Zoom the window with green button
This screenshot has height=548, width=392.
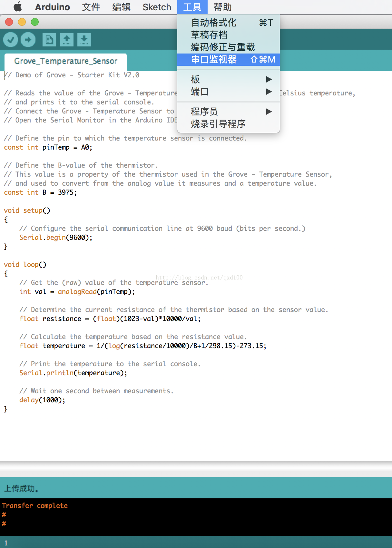35,22
